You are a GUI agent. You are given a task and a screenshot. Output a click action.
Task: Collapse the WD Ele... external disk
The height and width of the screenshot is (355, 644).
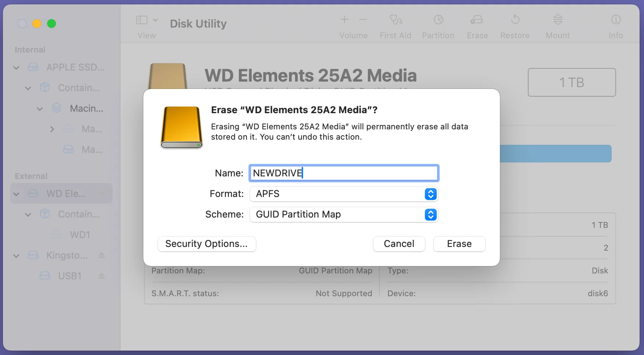pyautogui.click(x=16, y=194)
